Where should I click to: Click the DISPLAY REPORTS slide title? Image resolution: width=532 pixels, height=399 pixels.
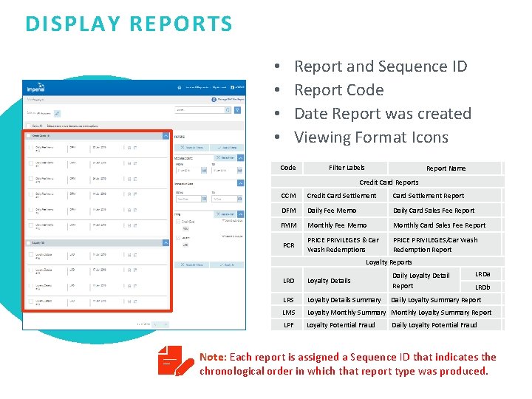(129, 24)
